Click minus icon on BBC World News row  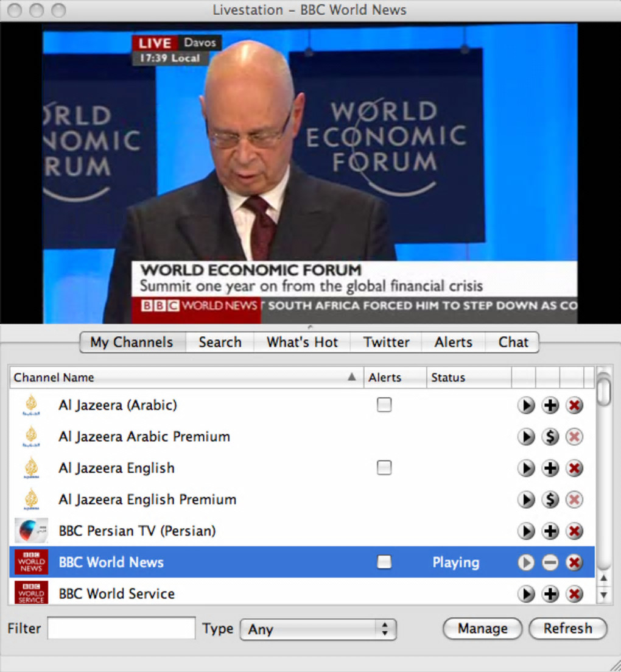[x=550, y=562]
